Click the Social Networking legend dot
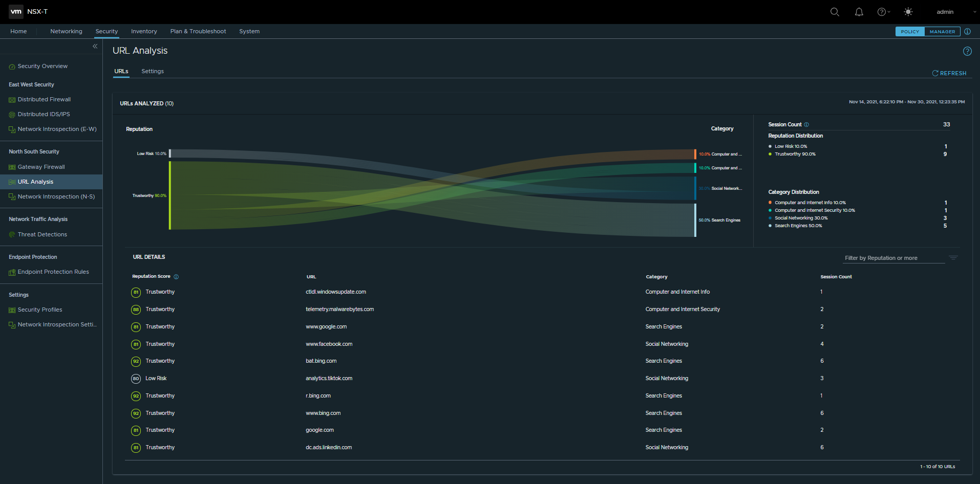The width and height of the screenshot is (980, 484). 770,218
